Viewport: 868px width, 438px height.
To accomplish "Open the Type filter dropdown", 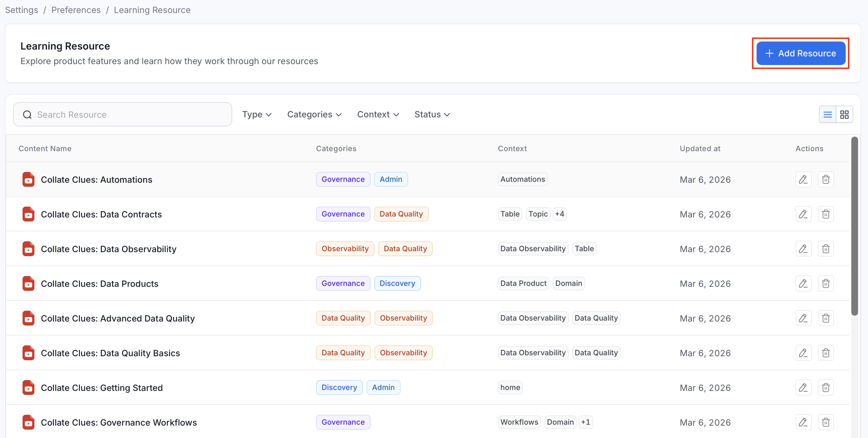I will 257,115.
